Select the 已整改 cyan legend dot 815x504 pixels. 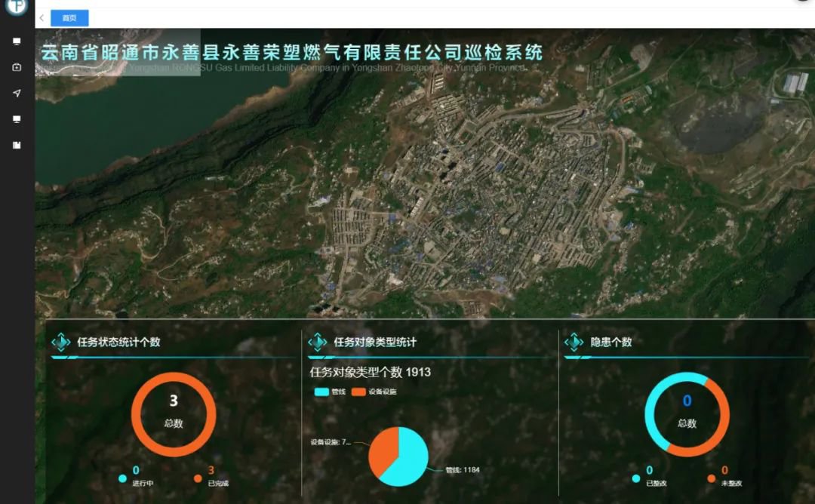pos(636,478)
